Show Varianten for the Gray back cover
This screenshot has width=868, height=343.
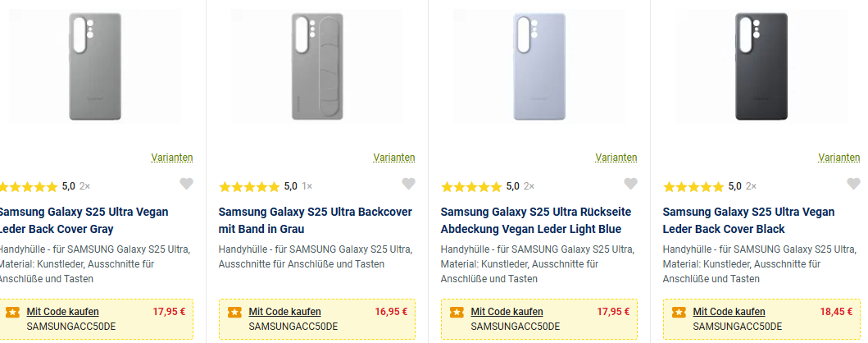pyautogui.click(x=172, y=157)
